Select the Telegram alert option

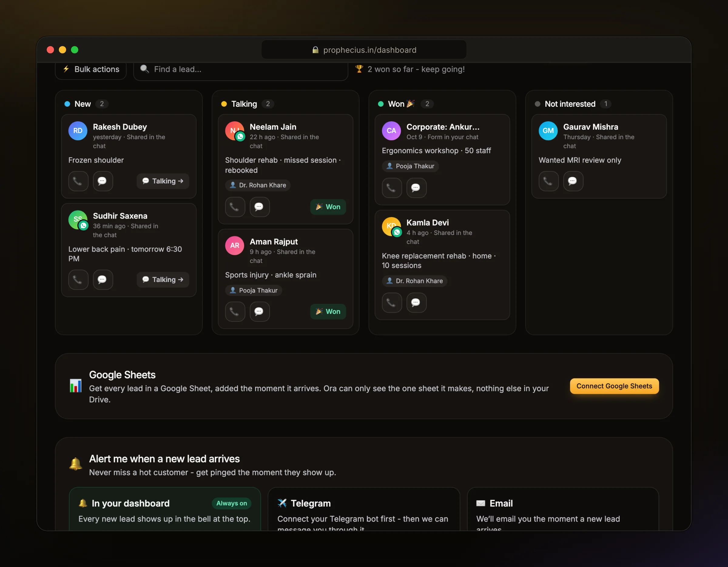[364, 509]
